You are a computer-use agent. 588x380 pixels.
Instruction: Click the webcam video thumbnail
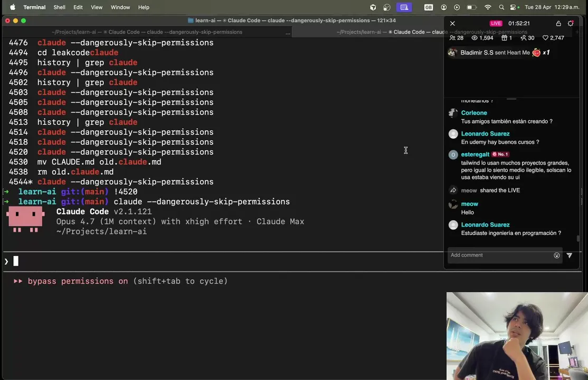coord(517,336)
